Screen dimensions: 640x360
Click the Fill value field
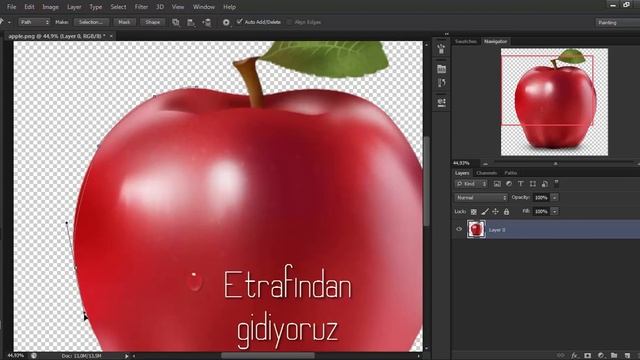pos(541,211)
